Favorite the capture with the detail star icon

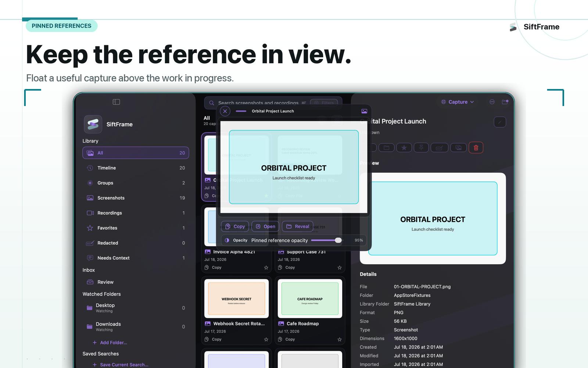tap(404, 148)
